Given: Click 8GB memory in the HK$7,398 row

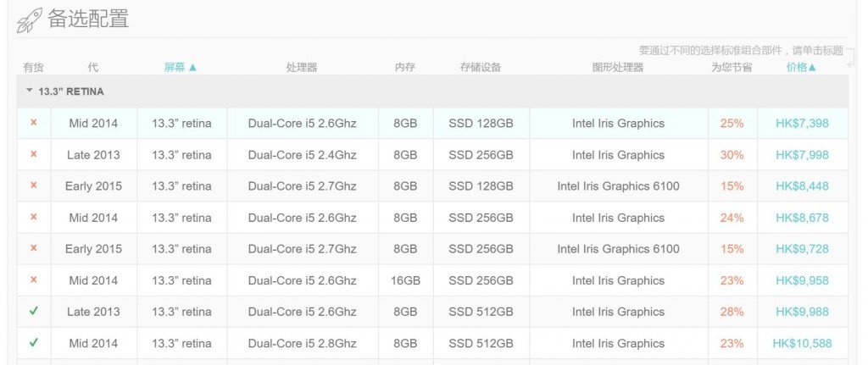Looking at the screenshot, I should (x=405, y=124).
